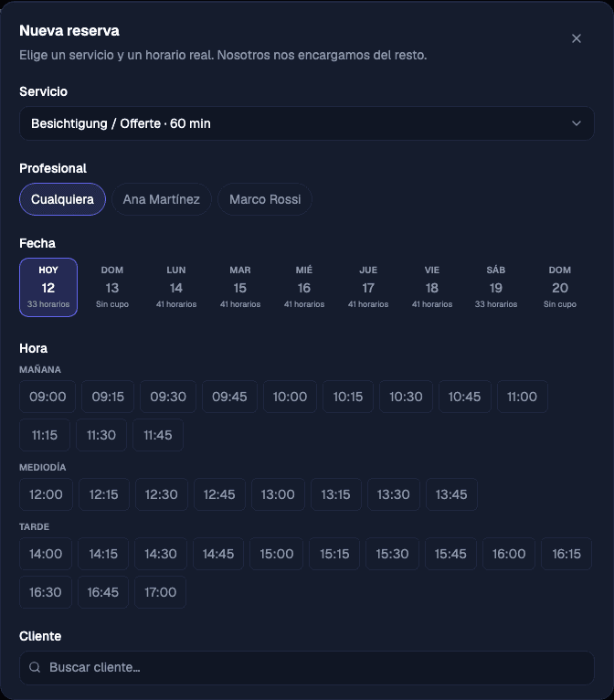
Task: Book the 14:15 afternoon slot
Action: point(103,554)
